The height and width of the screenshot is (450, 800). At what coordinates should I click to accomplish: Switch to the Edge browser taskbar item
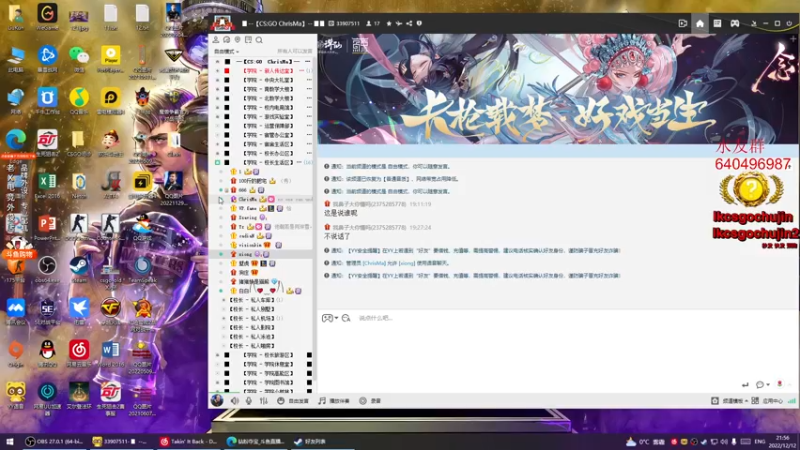coord(255,441)
